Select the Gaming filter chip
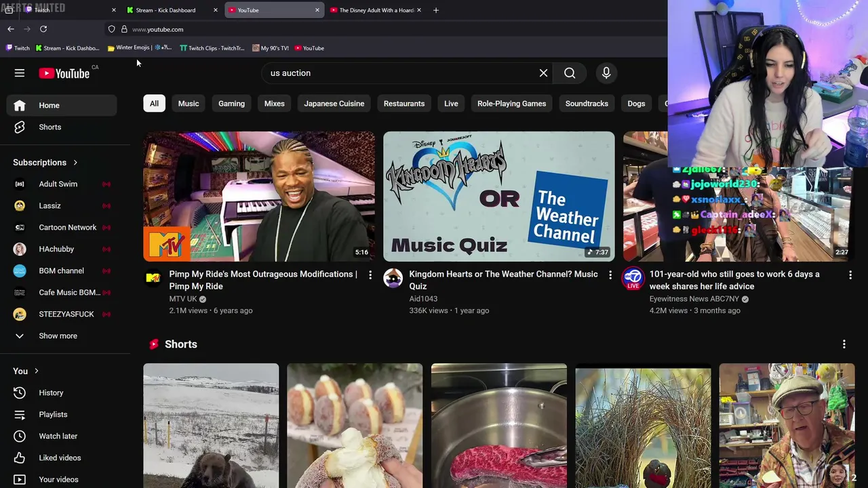868x488 pixels. pos(231,104)
